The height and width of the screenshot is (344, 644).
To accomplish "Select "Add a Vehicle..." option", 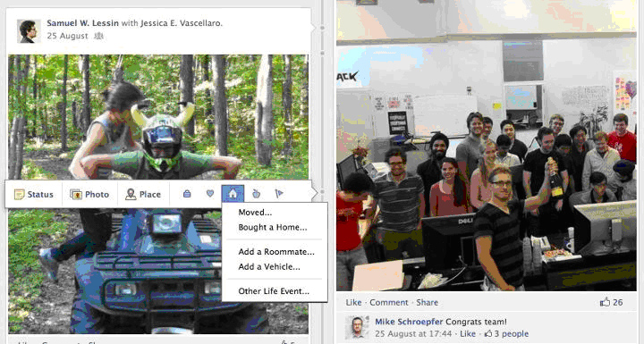I will coord(269,266).
